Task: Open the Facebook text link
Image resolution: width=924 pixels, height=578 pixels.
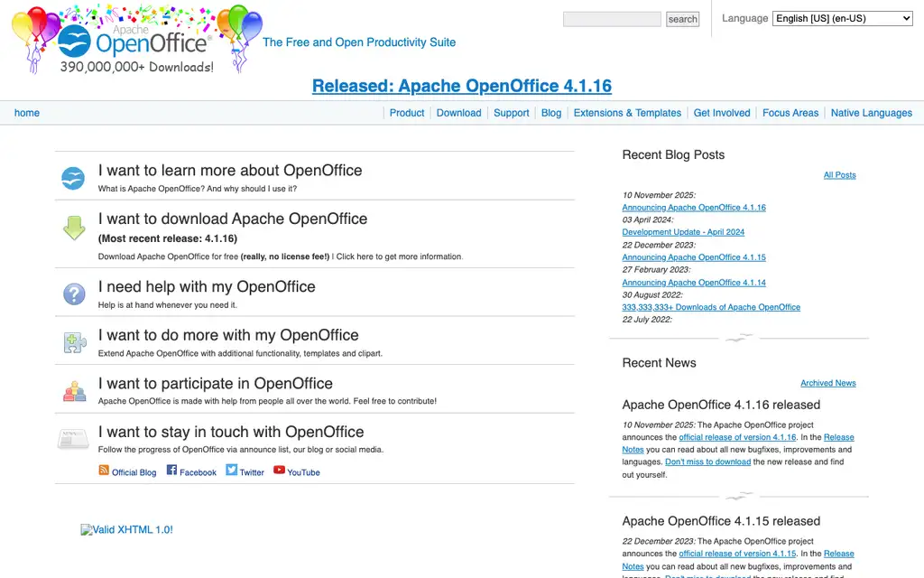Action: [x=198, y=472]
